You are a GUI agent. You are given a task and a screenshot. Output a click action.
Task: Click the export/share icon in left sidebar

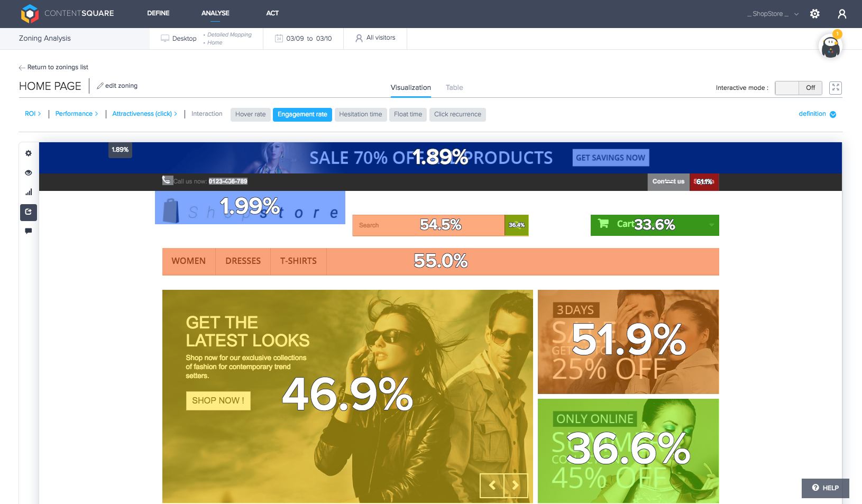[28, 212]
